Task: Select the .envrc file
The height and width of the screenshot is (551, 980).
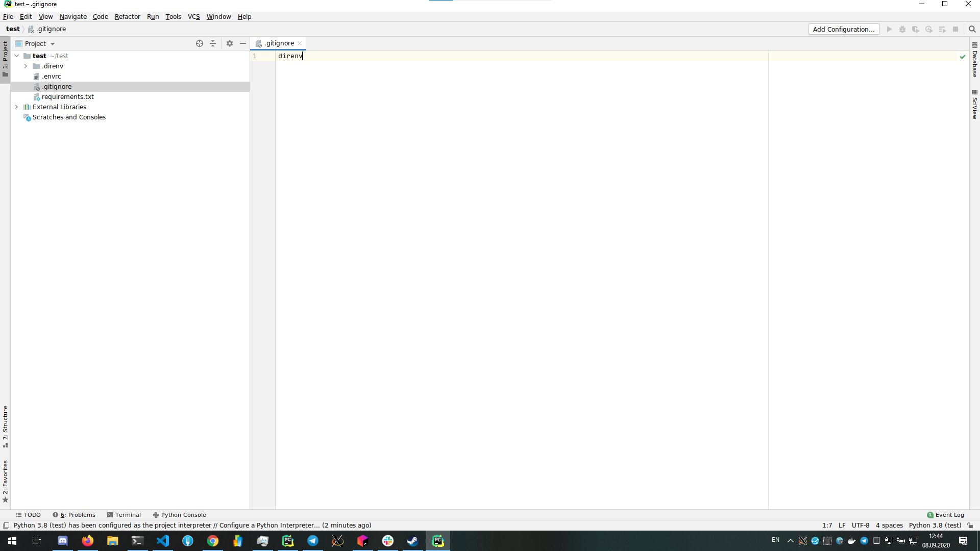Action: tap(51, 77)
